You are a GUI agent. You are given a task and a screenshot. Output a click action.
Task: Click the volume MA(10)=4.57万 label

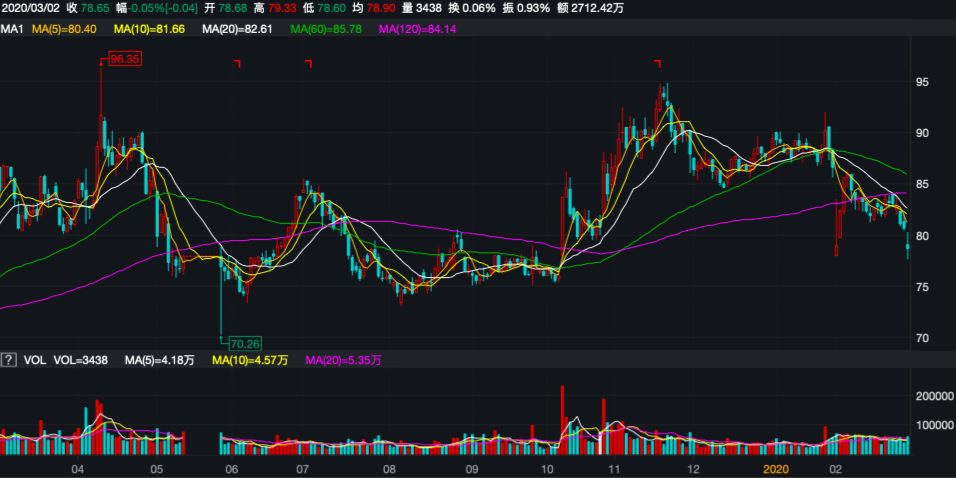250,359
